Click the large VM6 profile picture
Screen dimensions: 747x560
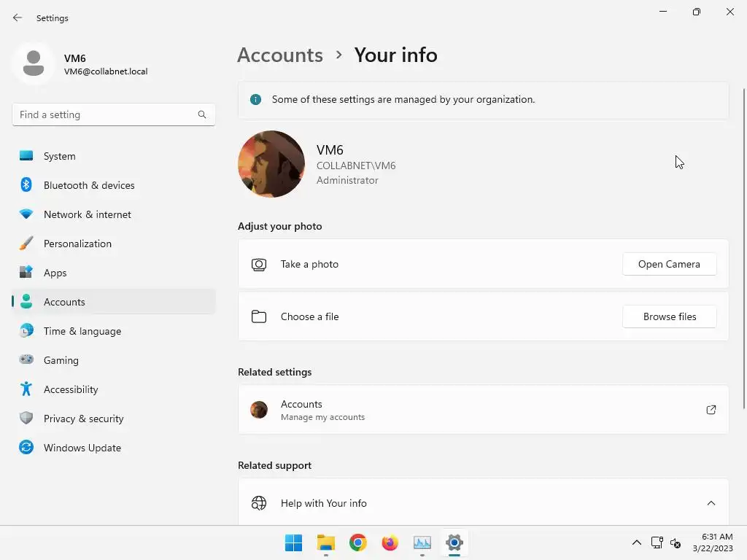pyautogui.click(x=271, y=164)
